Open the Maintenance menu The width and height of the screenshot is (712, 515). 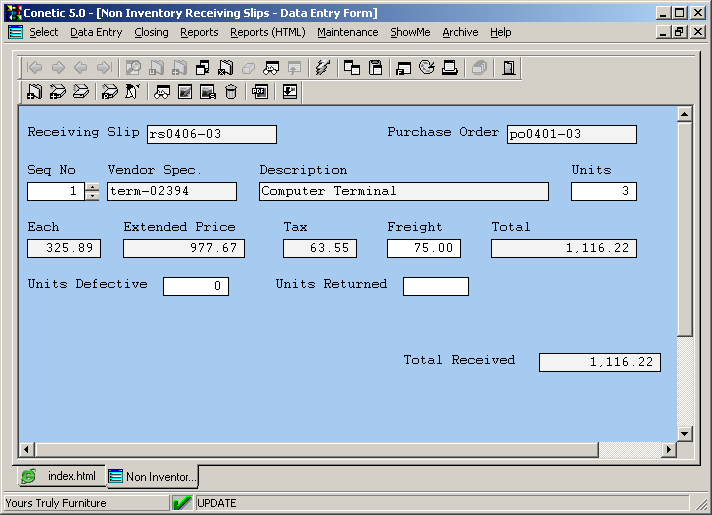(x=347, y=32)
